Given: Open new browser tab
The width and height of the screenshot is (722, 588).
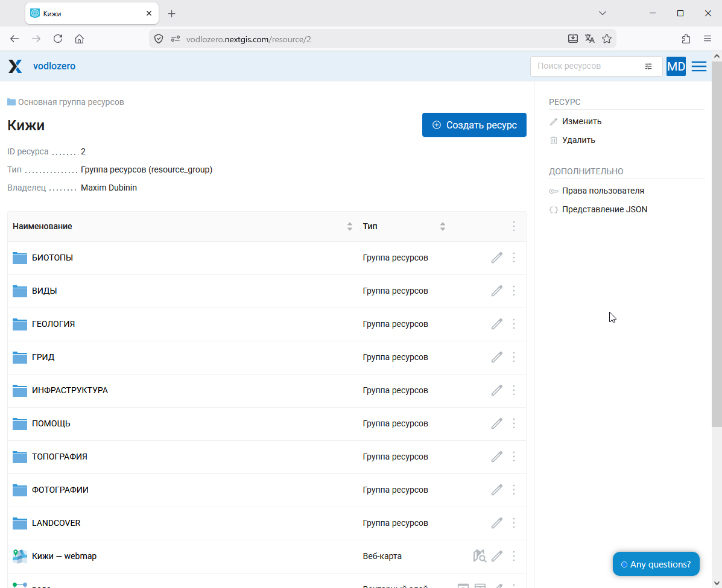Looking at the screenshot, I should (x=172, y=14).
